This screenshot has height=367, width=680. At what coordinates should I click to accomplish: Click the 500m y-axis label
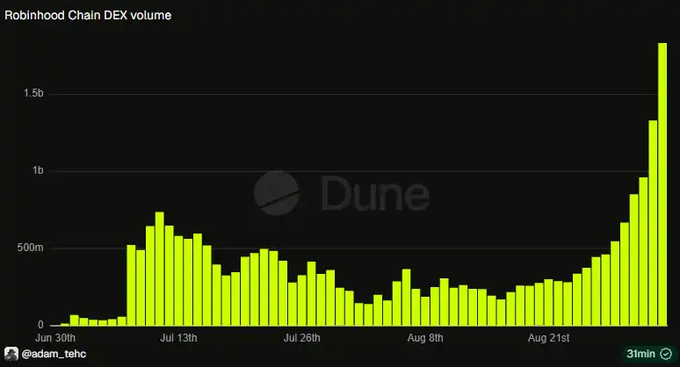30,248
